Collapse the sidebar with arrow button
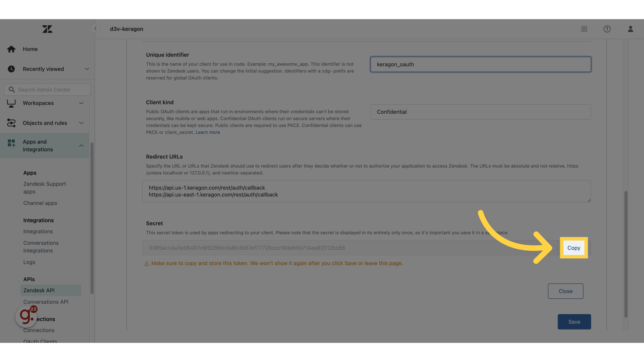This screenshot has height=362, width=644. tap(95, 28)
